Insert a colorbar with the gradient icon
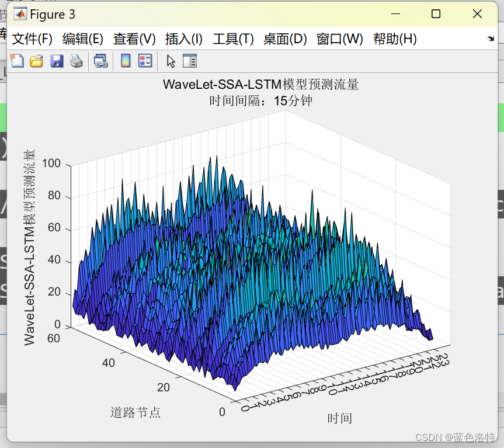Screen dimensions: 504x448 126,60
